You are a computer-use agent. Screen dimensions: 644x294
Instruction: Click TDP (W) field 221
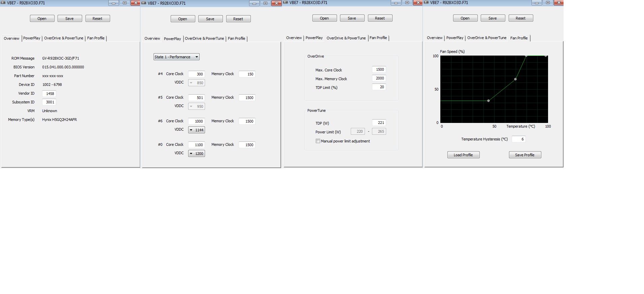pos(379,123)
